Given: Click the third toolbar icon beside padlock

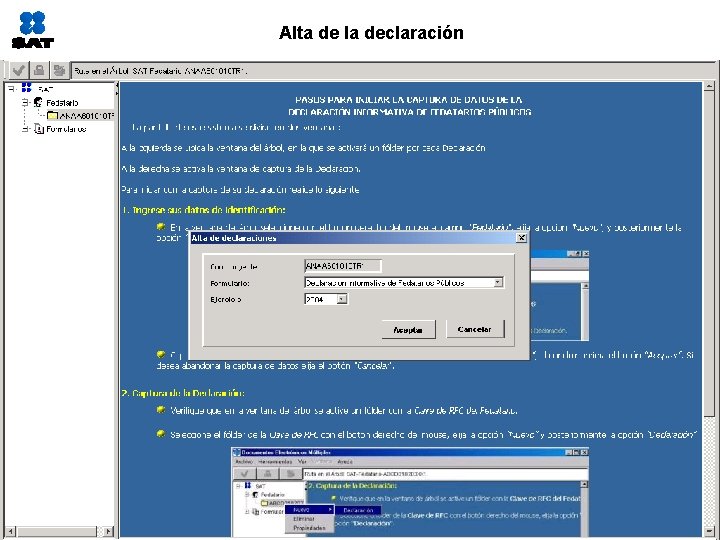Looking at the screenshot, I should point(59,71).
